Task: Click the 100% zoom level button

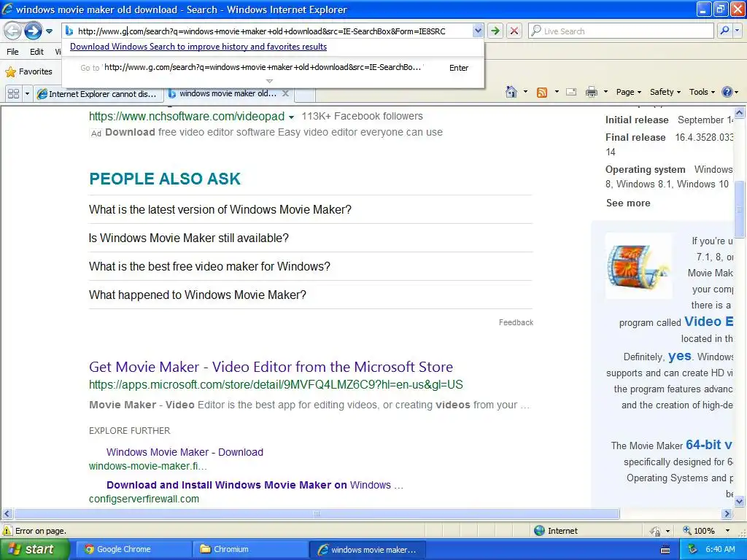Action: click(x=700, y=531)
